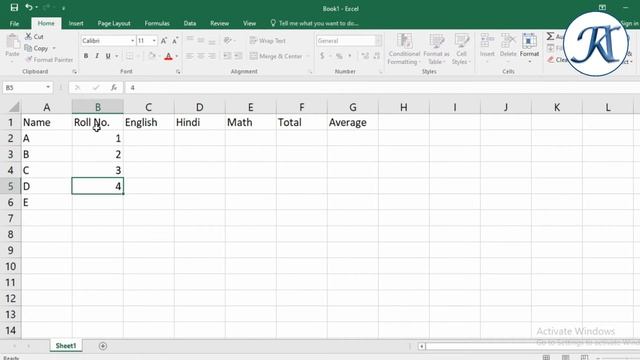
Task: Decrease indent icon
Action: [x=227, y=56]
